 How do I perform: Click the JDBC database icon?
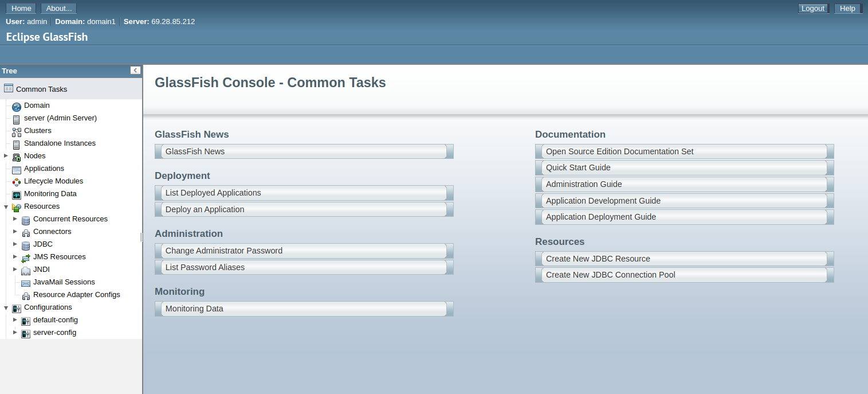pyautogui.click(x=26, y=245)
